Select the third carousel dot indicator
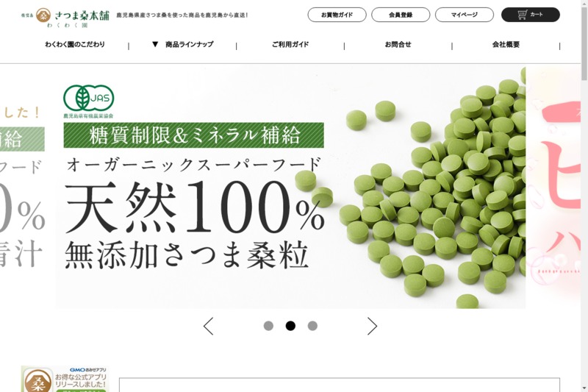The height and width of the screenshot is (392, 588). tap(312, 326)
